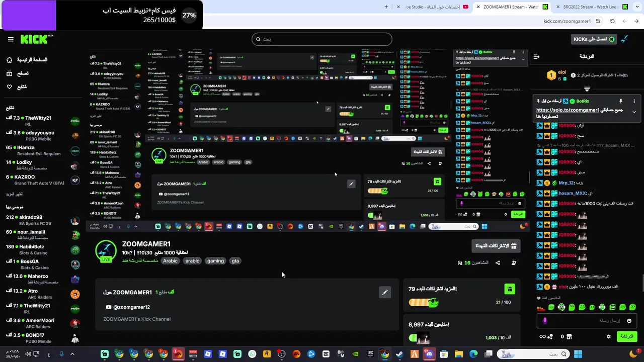This screenshot has width=644, height=362.
Task: Open the emoji picker in chat box
Action: (629, 321)
